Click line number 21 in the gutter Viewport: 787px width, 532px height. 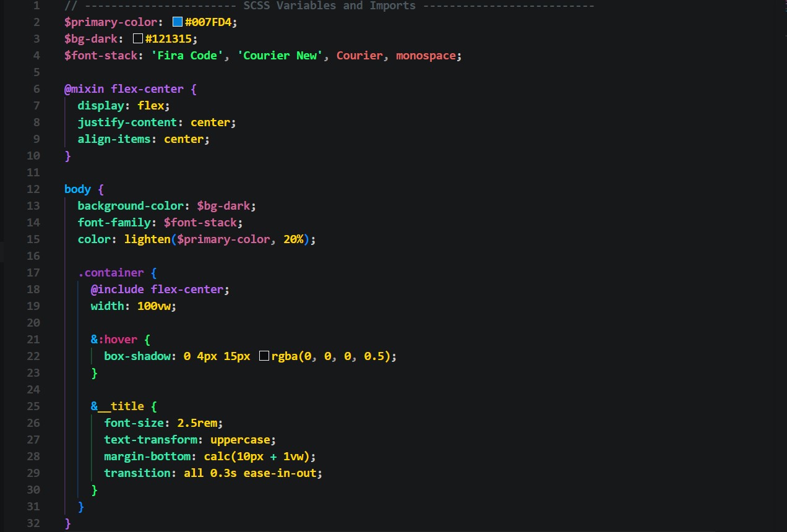(x=33, y=340)
